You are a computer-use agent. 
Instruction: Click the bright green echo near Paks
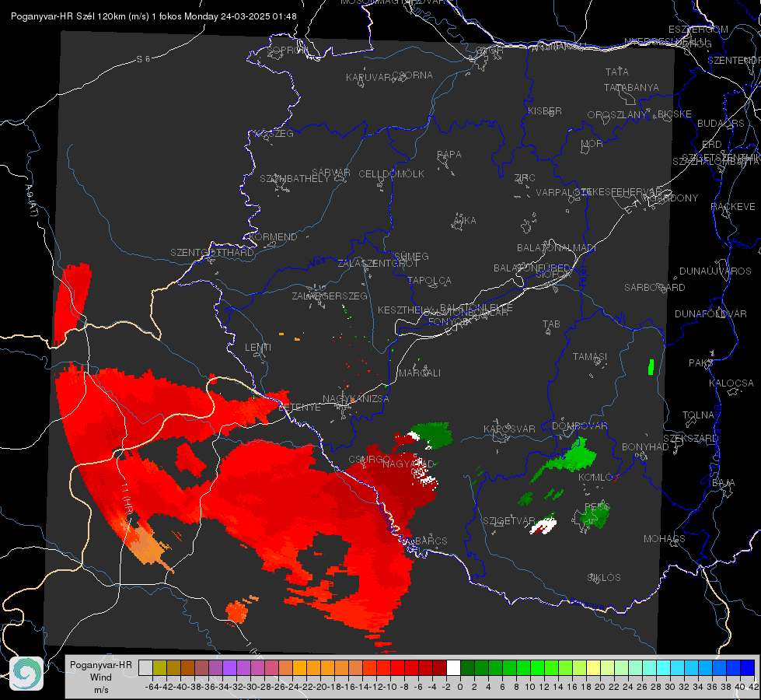pos(651,367)
